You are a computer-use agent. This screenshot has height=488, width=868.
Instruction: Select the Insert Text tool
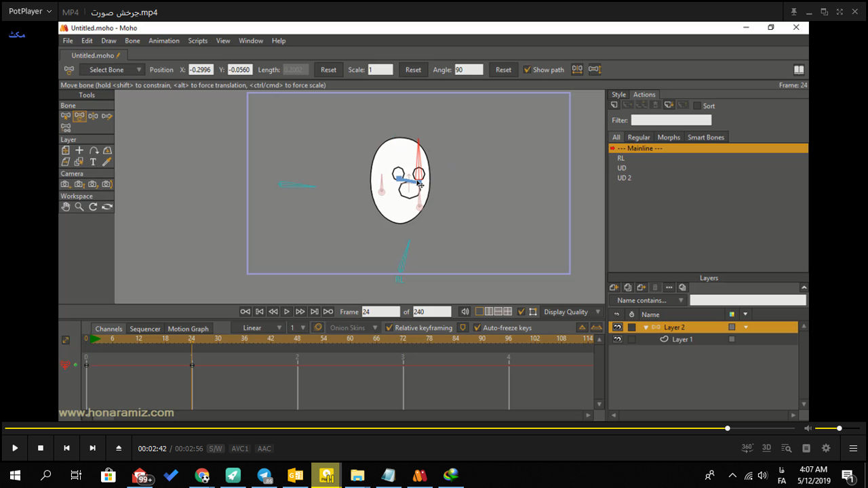point(93,162)
